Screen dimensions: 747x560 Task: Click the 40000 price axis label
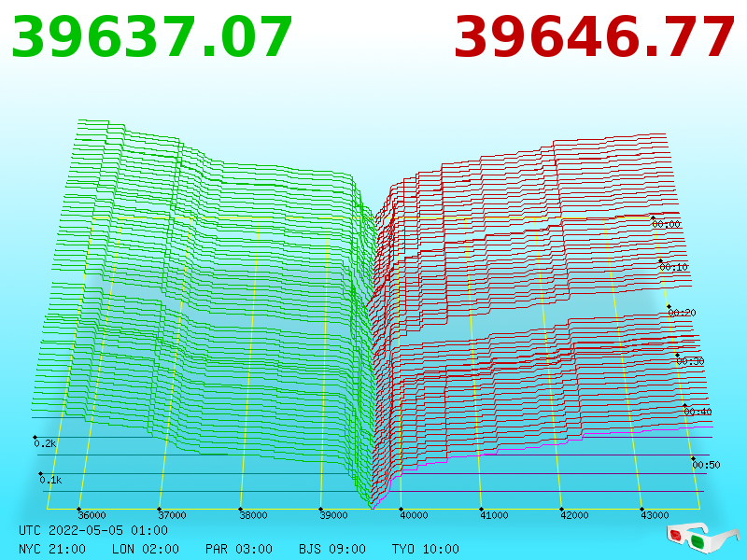pos(414,515)
